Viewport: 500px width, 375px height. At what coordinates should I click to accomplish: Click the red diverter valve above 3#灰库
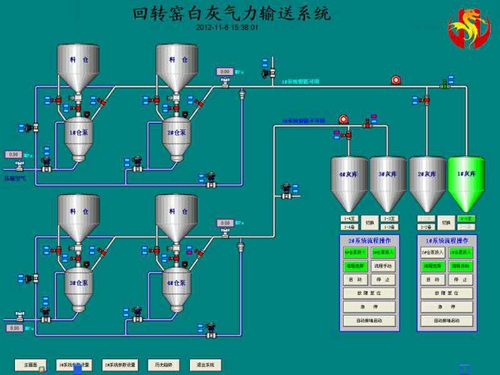[x=367, y=123]
